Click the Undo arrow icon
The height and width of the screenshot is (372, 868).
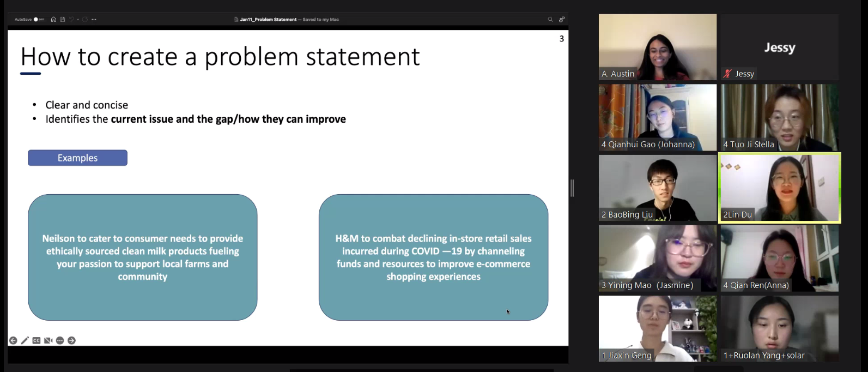click(71, 20)
